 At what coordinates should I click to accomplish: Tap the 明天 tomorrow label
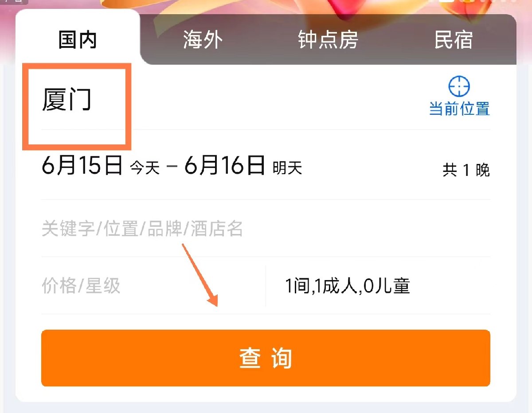tap(287, 168)
